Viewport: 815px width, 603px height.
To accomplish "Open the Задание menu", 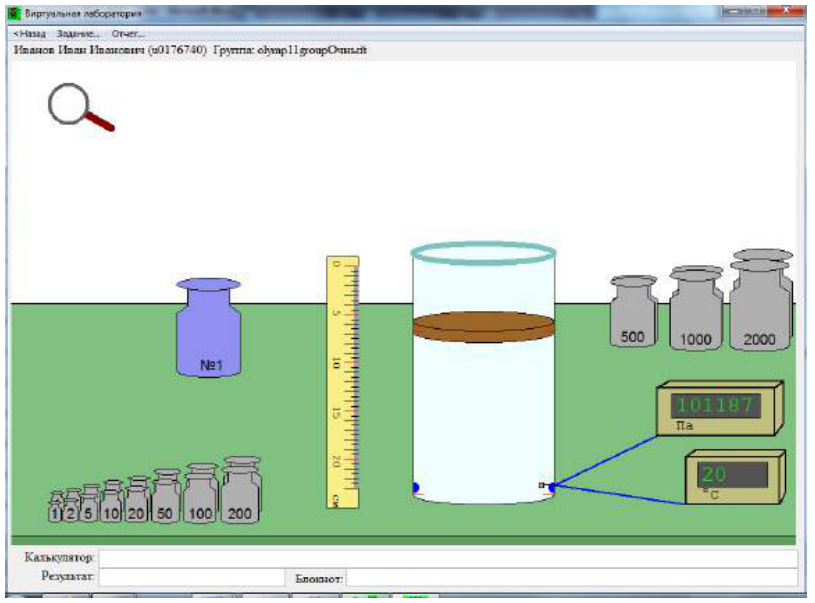I will coord(78,34).
